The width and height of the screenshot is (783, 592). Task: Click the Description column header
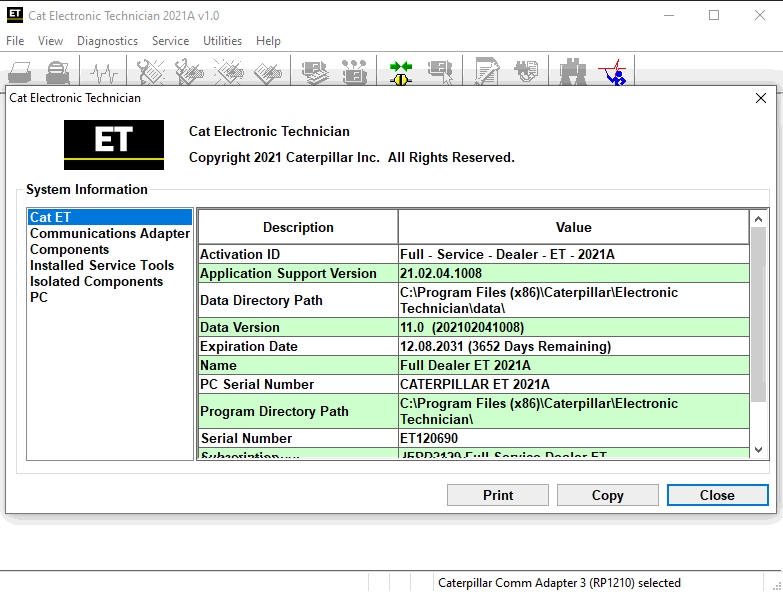pos(298,227)
